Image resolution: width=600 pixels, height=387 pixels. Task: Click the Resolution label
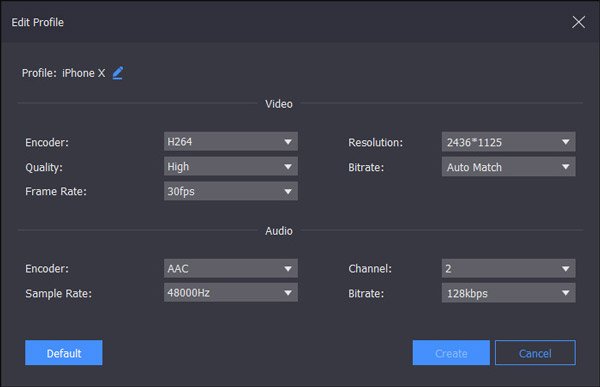375,142
